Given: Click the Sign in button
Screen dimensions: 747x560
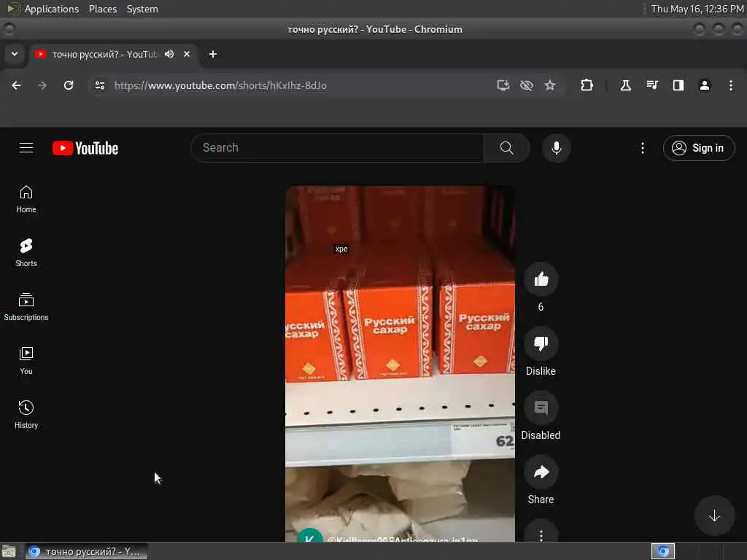Looking at the screenshot, I should [x=698, y=148].
